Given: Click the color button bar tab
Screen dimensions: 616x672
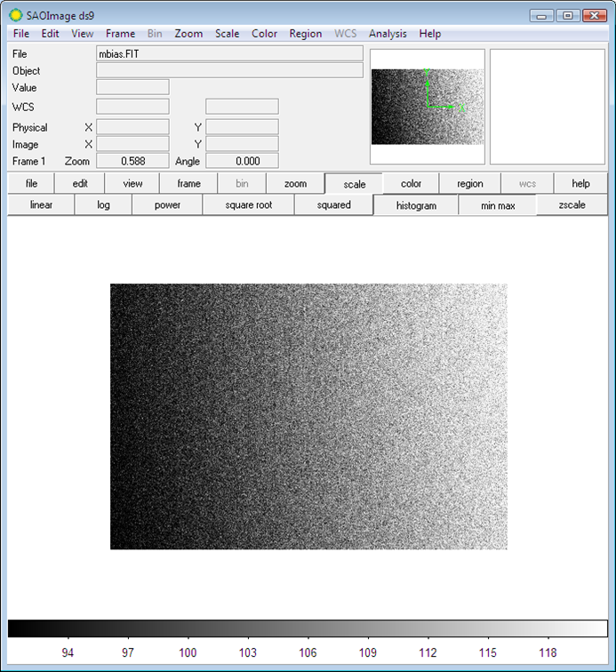Looking at the screenshot, I should click(411, 184).
